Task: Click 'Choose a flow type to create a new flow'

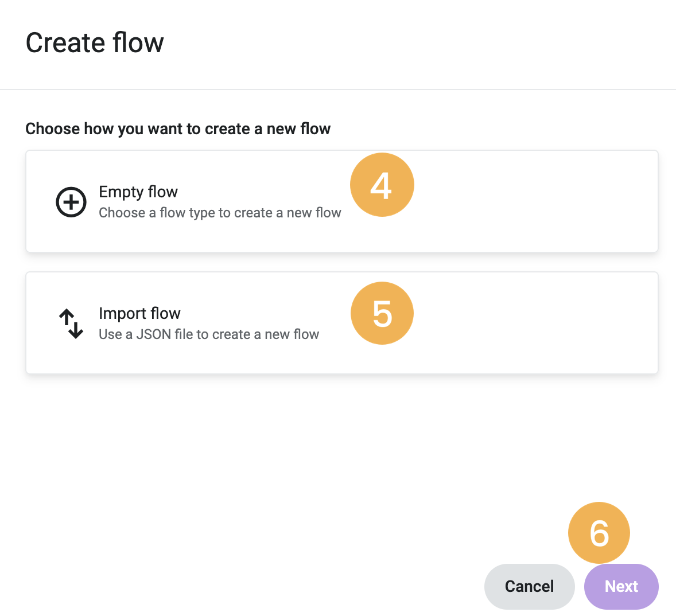Action: 220,213
